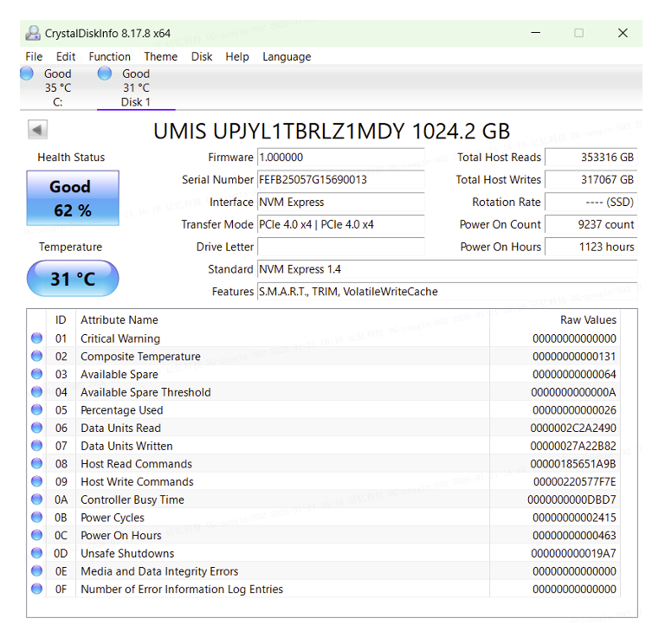Click the Host Write Commands status orb
Image resolution: width=665 pixels, height=644 pixels.
(37, 481)
